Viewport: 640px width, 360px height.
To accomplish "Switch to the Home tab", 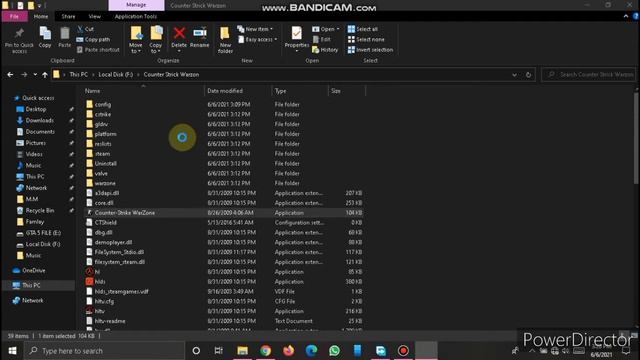I will (x=41, y=16).
